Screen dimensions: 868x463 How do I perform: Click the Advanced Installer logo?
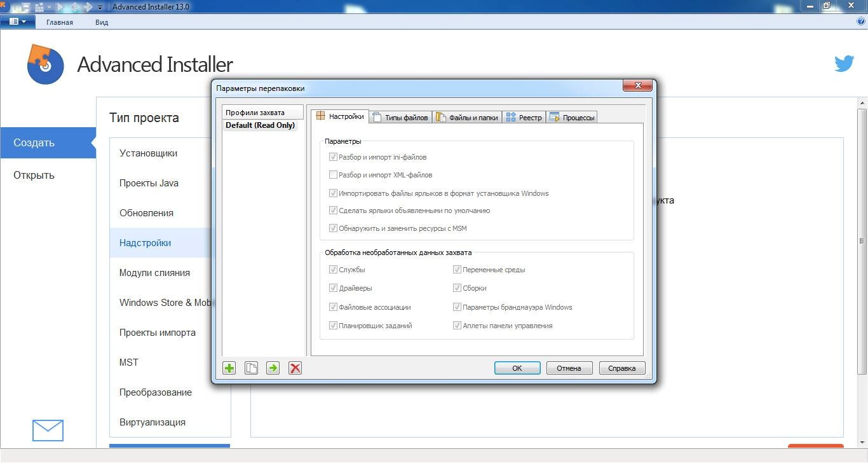(x=45, y=64)
